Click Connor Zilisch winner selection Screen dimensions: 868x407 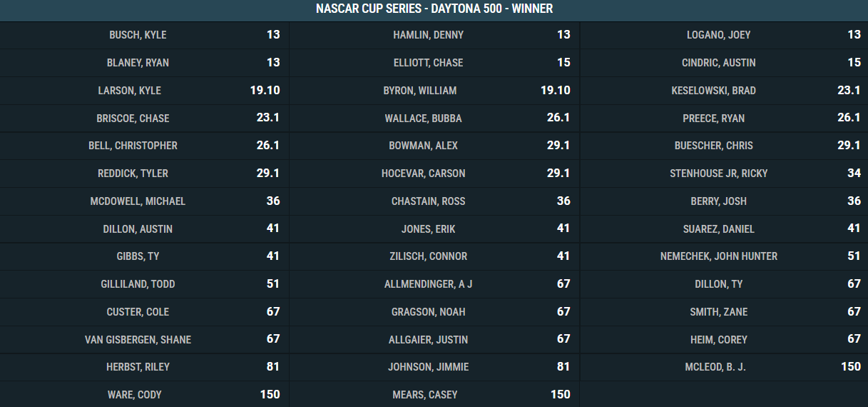tap(563, 256)
